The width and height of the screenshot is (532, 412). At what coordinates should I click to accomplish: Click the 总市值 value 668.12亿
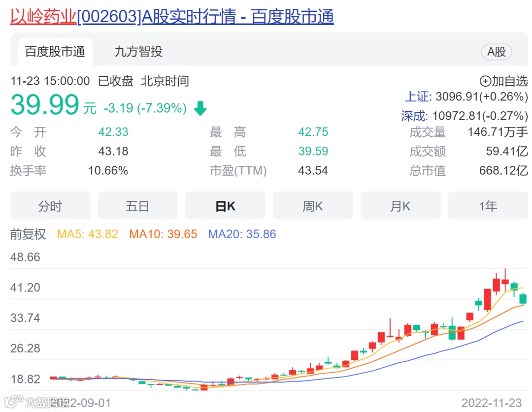tap(503, 171)
